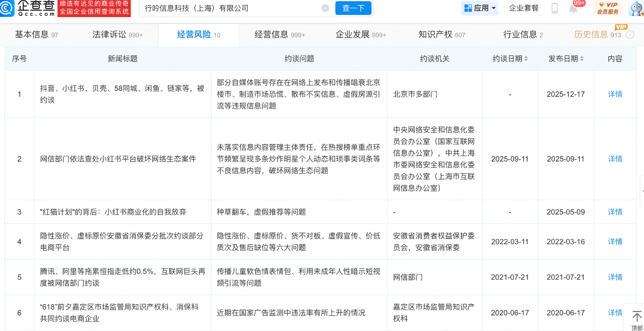Click the 内容 column header
The height and width of the screenshot is (331, 644).
tap(615, 59)
